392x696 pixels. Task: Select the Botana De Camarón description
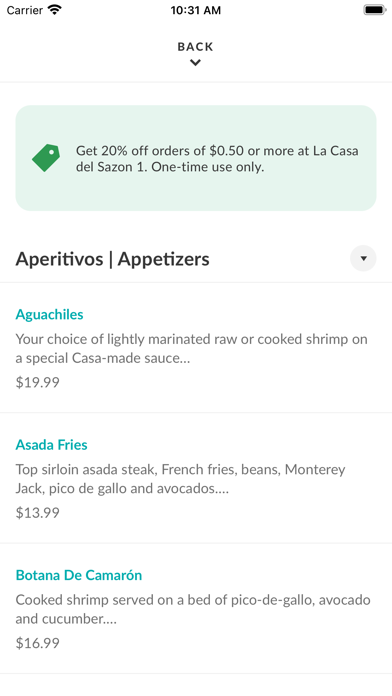tap(193, 609)
